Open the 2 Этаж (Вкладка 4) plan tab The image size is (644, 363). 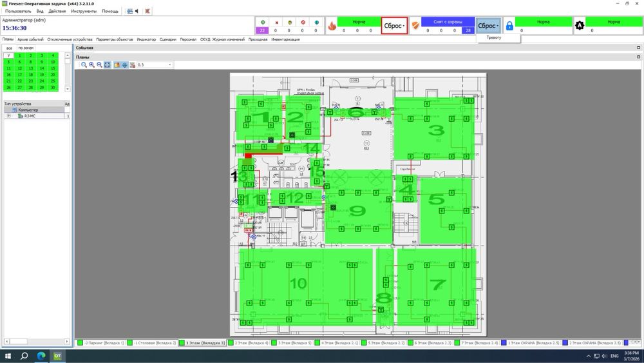249,342
